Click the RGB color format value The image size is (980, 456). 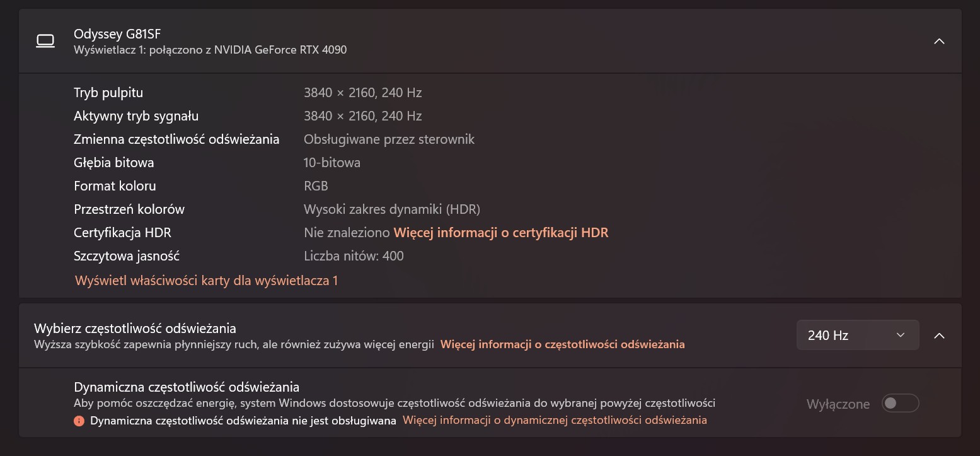tap(316, 186)
